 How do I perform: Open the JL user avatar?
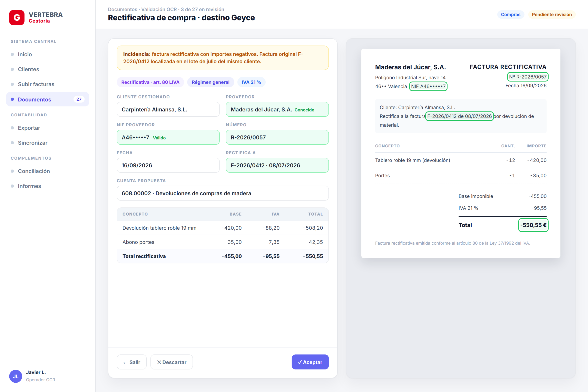[16, 376]
